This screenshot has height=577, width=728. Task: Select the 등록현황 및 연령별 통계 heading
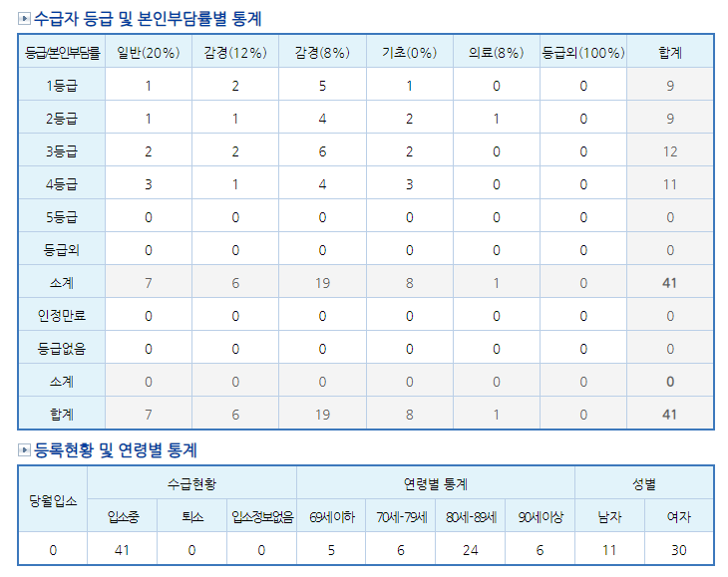click(x=116, y=449)
